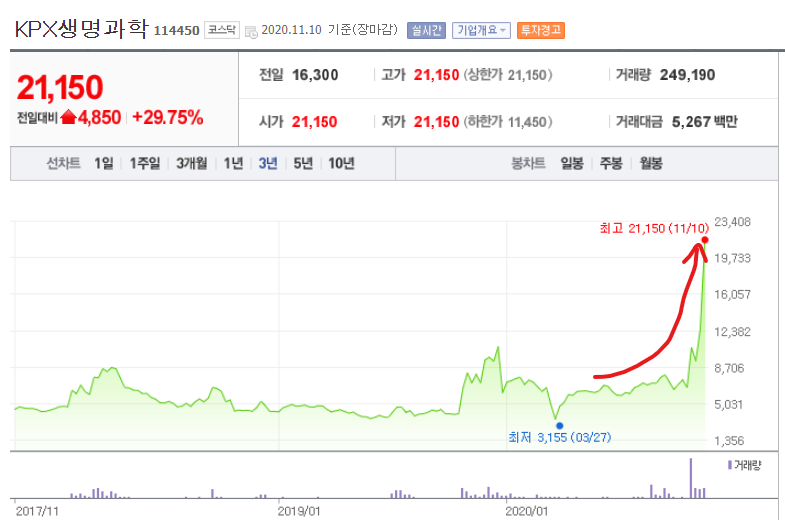Click the 거래량 legend in volume chart
The width and height of the screenshot is (785, 520).
tap(744, 465)
